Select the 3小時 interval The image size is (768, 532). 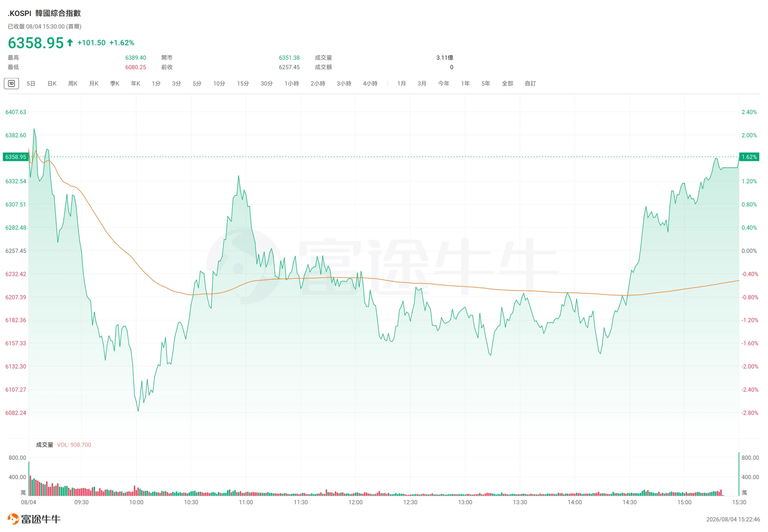click(344, 84)
